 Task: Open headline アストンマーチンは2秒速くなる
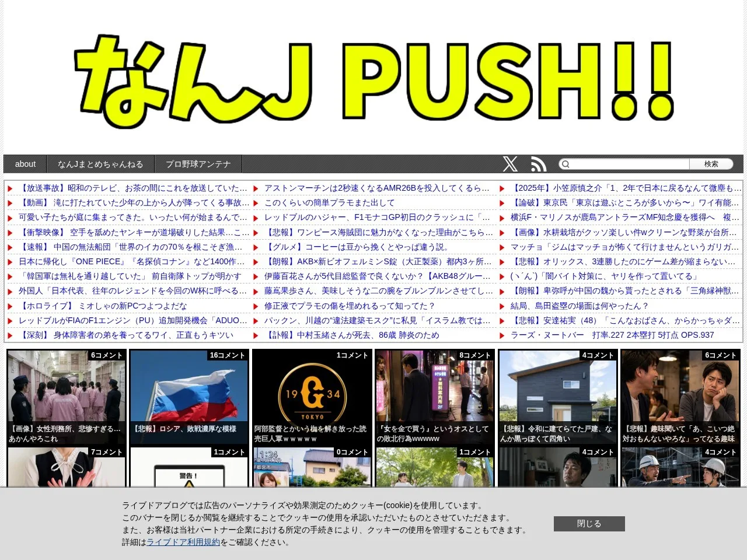pos(377,188)
